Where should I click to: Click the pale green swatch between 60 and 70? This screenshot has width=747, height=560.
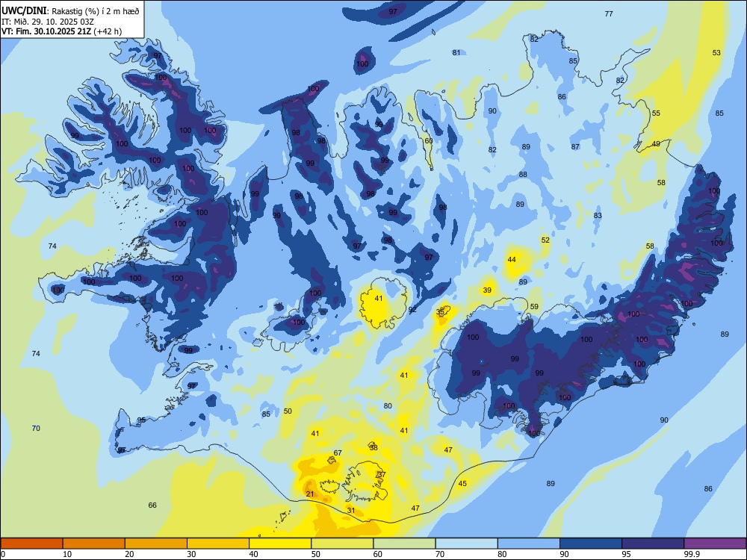pos(404,544)
